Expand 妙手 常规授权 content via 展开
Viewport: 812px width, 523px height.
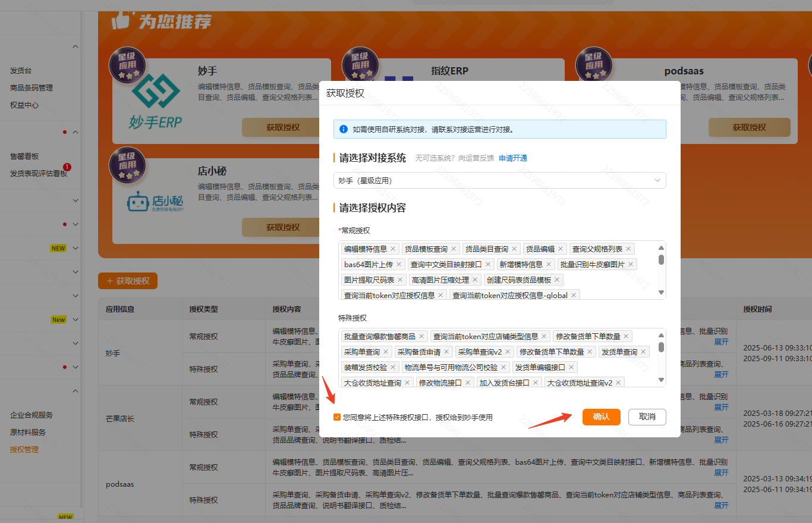point(721,342)
